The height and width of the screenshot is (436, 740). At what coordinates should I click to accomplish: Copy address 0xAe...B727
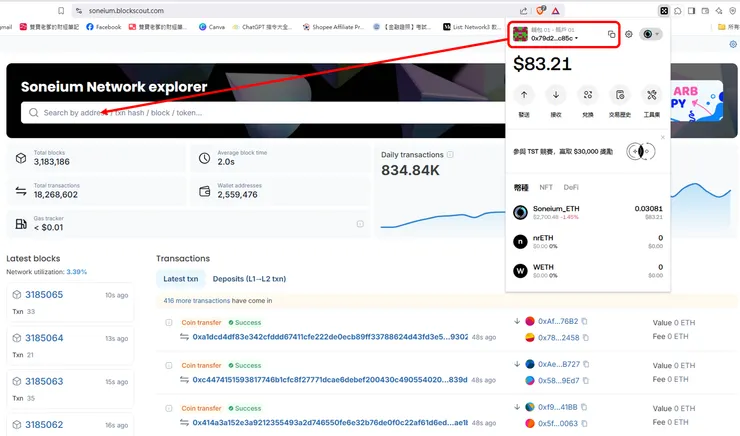point(586,364)
